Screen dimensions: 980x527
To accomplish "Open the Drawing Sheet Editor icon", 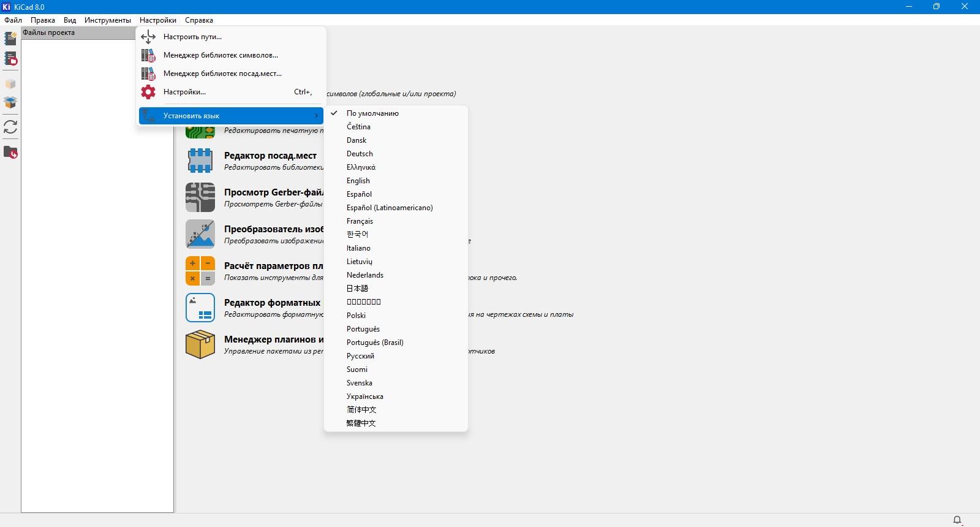I will point(200,308).
